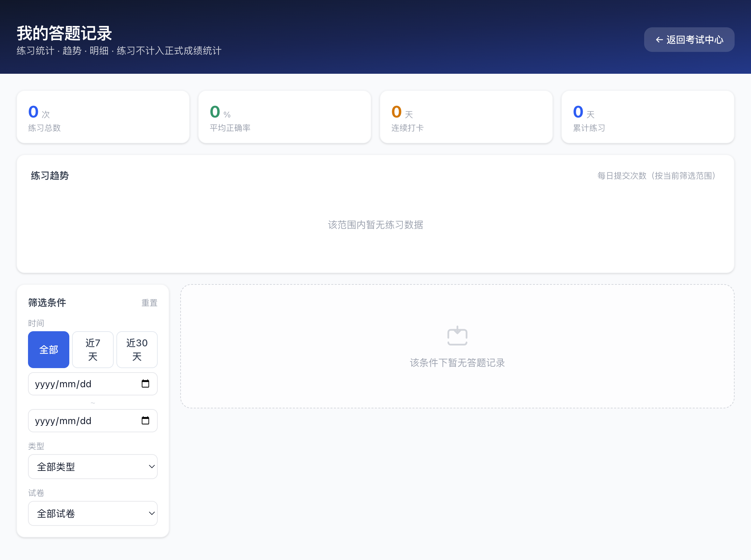Click the 返回考试中心 button
751x560 pixels.
point(689,40)
